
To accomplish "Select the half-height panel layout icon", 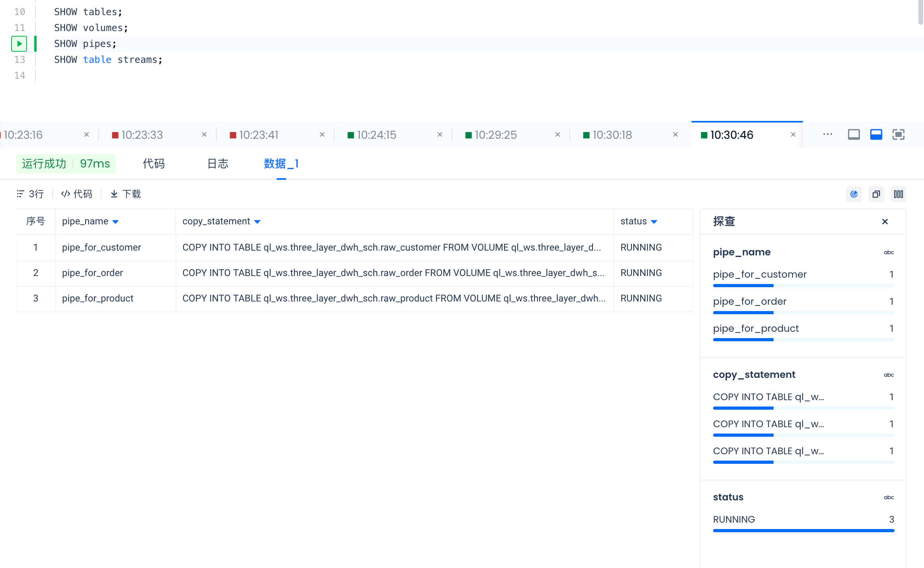I will pyautogui.click(x=876, y=135).
